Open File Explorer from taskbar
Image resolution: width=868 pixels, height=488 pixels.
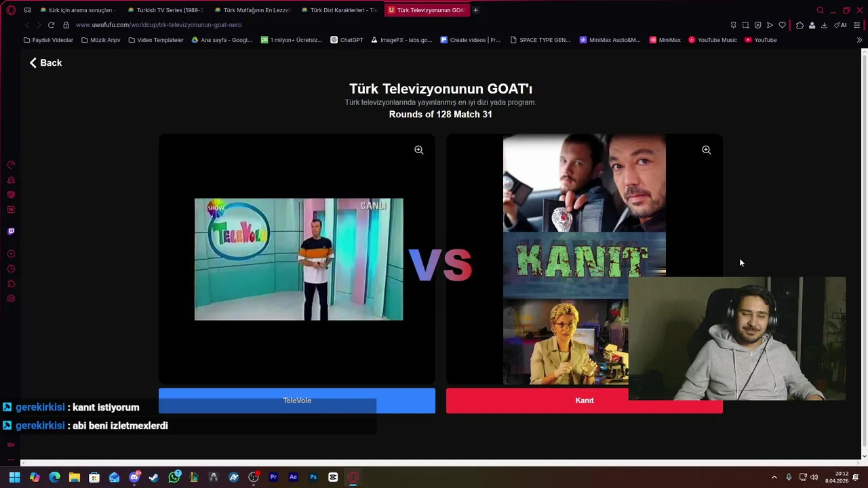(x=74, y=477)
